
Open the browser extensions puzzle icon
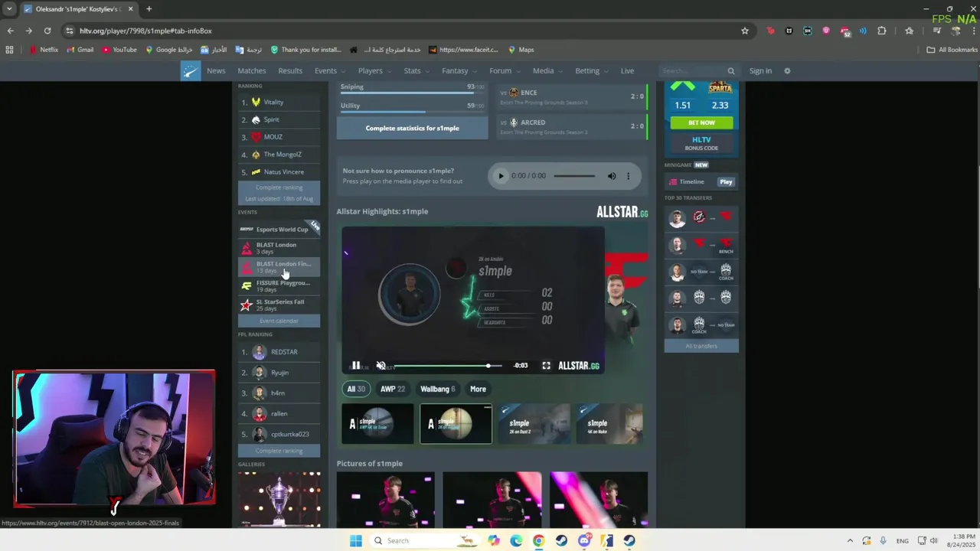point(882,31)
